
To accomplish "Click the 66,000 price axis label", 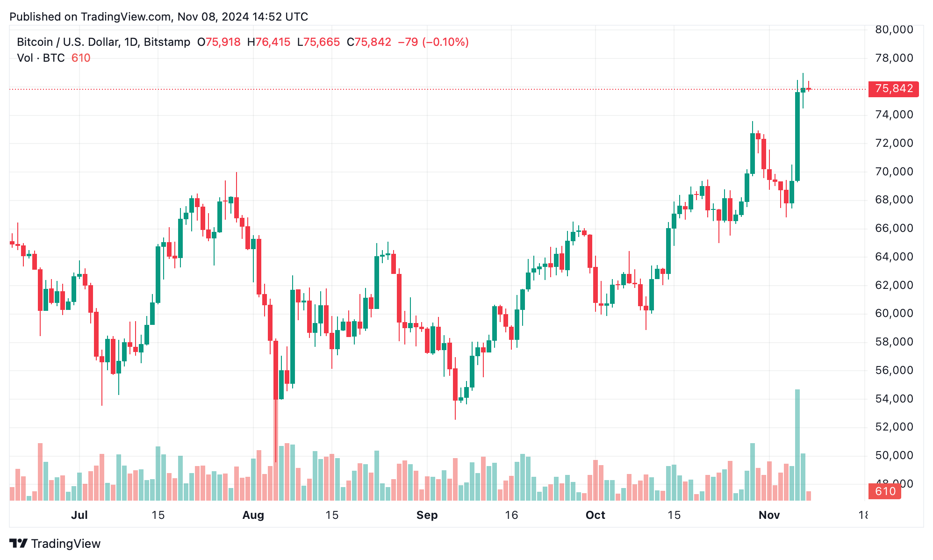I will (894, 228).
